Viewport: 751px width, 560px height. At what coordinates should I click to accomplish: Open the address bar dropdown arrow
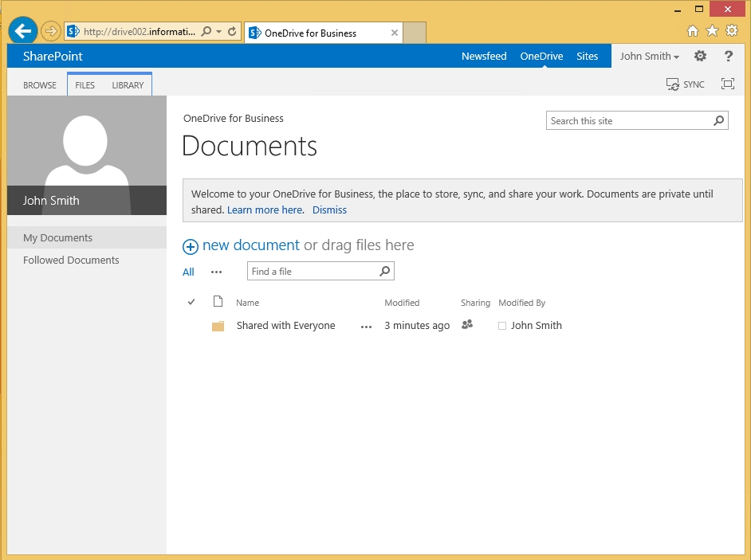[x=219, y=32]
